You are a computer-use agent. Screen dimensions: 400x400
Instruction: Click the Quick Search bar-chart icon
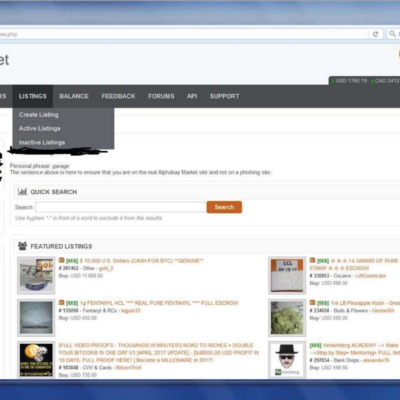tap(22, 192)
